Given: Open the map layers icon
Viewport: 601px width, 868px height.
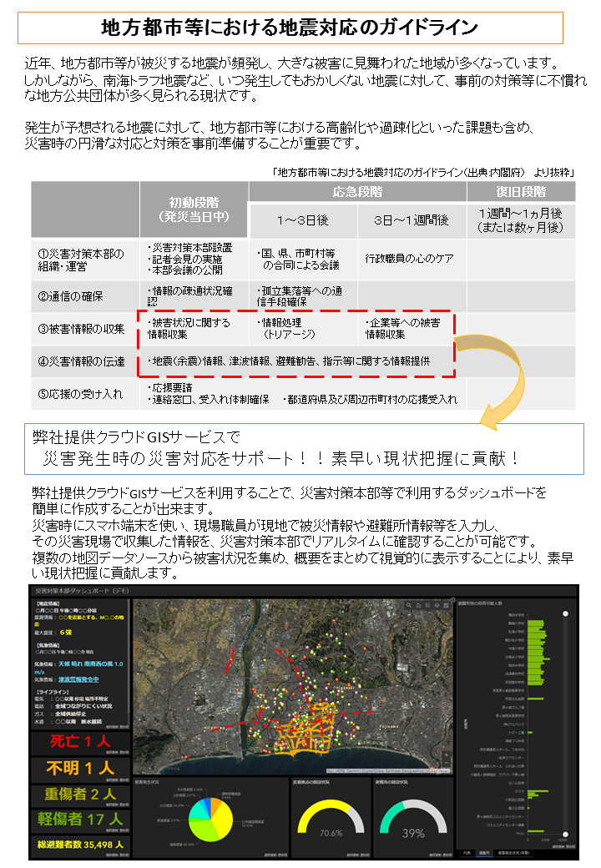Looking at the screenshot, I should click(437, 605).
